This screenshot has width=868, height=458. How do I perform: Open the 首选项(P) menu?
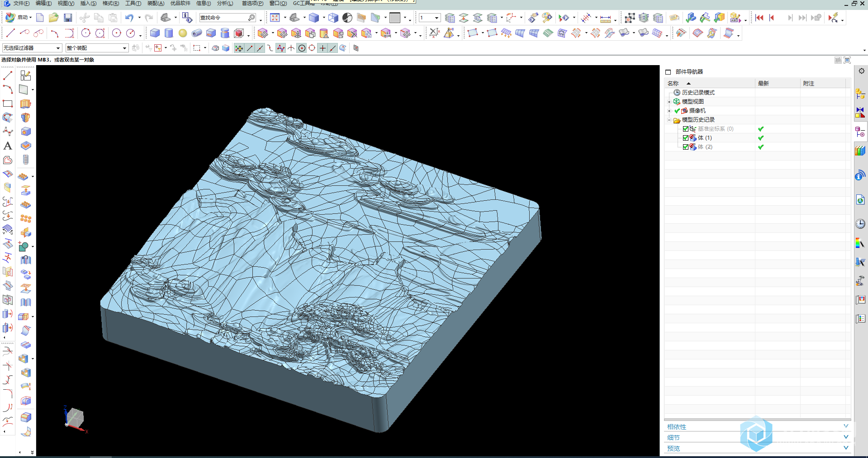pyautogui.click(x=252, y=3)
